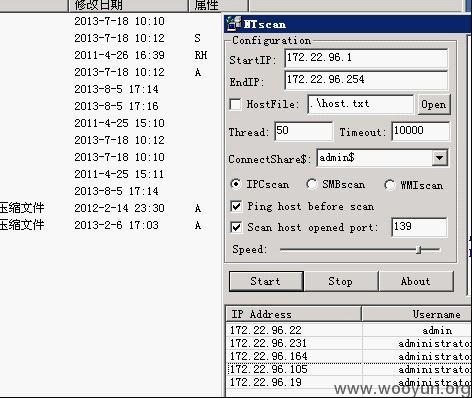Click the admin username cell
472x398 pixels.
coord(437,330)
